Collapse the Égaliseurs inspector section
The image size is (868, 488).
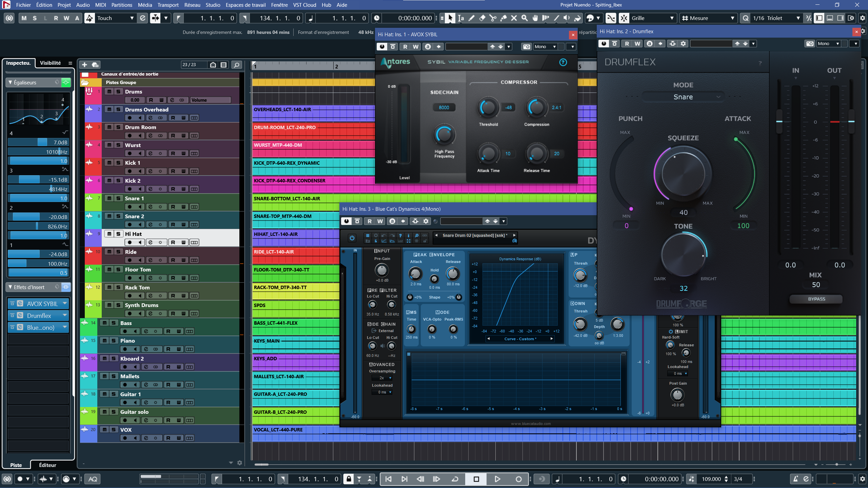coord(10,82)
